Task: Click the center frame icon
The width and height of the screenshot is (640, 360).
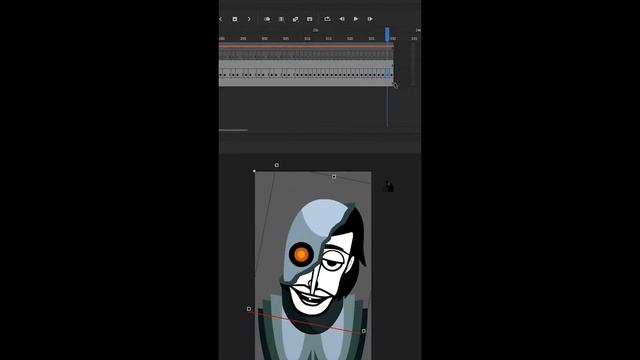Action: pos(309,19)
